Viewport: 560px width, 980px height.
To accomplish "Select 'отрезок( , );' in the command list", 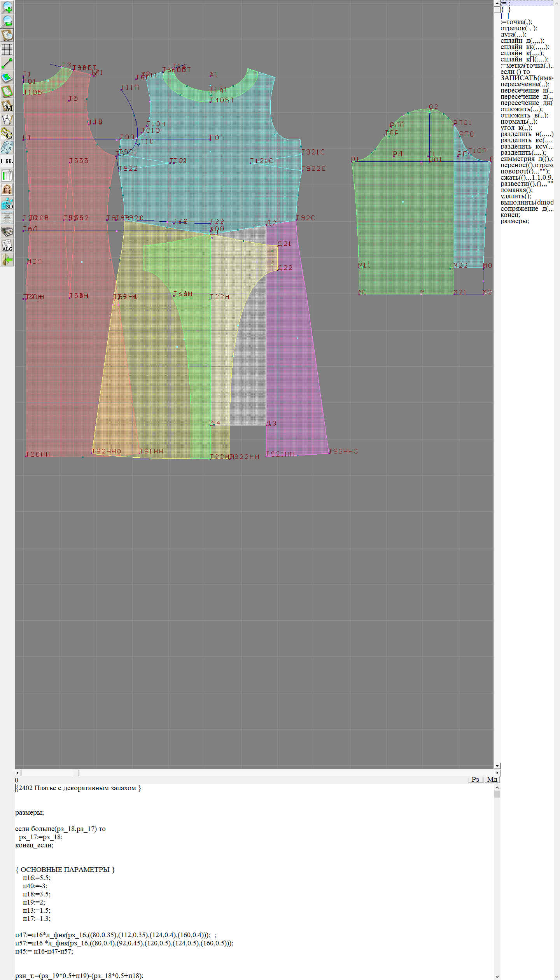I will [x=519, y=28].
